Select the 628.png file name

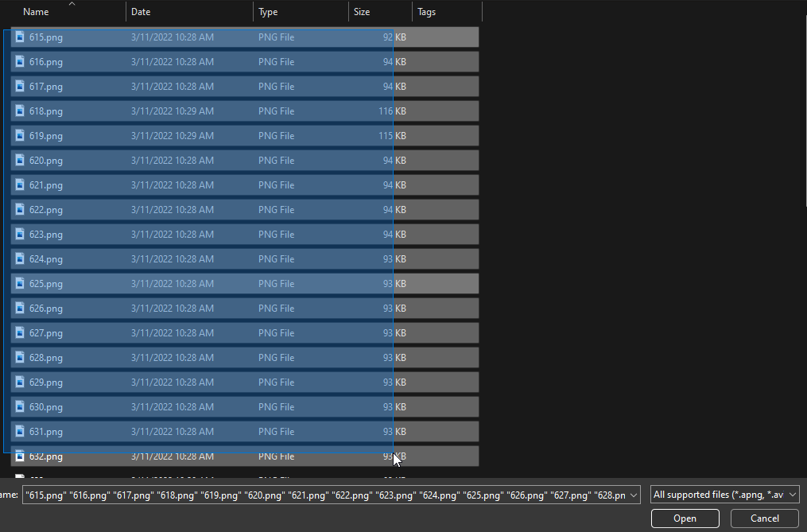tap(46, 357)
